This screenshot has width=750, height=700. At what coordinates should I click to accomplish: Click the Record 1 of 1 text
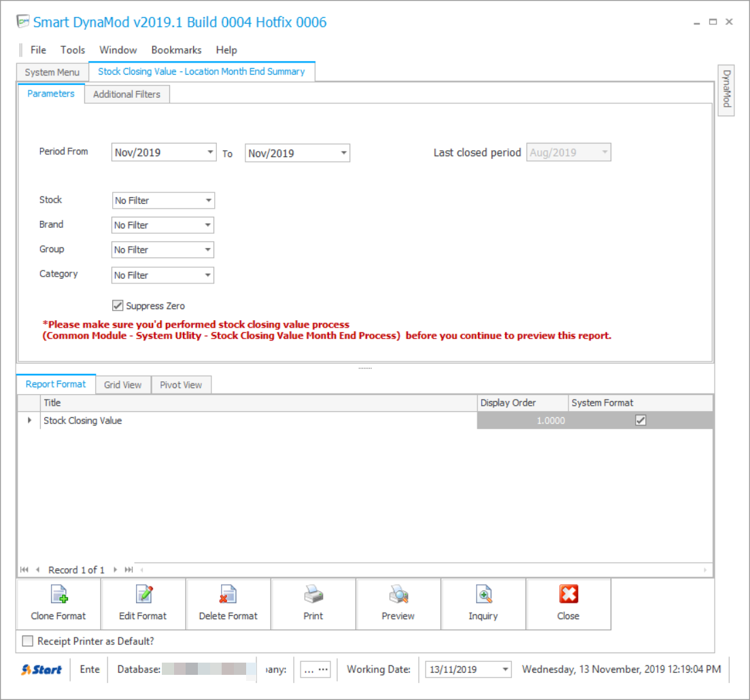pyautogui.click(x=76, y=570)
